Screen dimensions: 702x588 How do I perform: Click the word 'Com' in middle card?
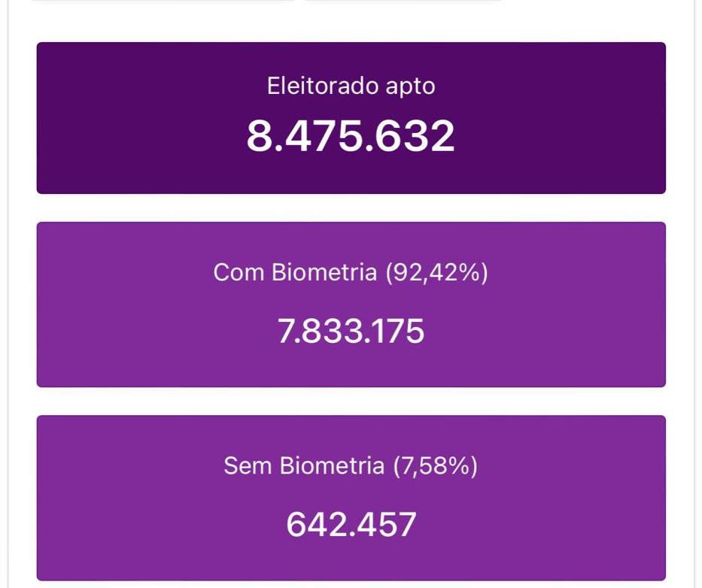tap(239, 272)
